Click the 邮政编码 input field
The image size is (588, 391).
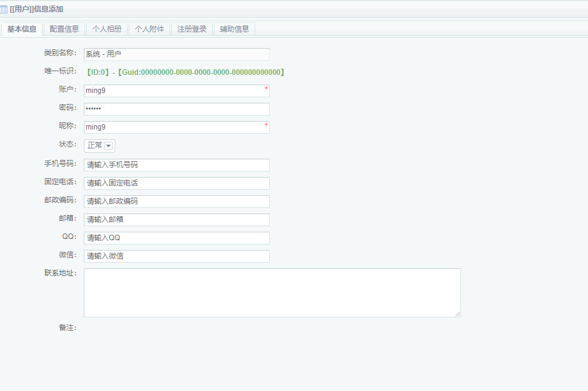176,201
